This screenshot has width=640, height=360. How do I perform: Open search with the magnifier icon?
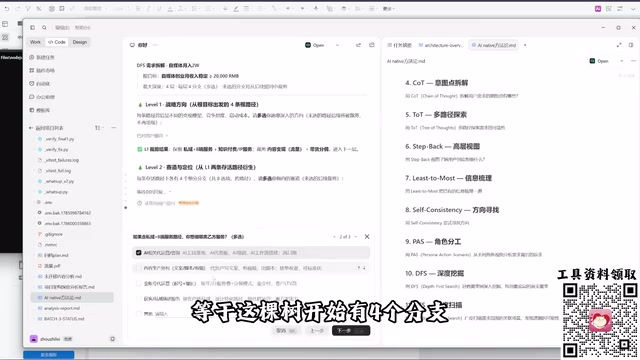point(44,27)
